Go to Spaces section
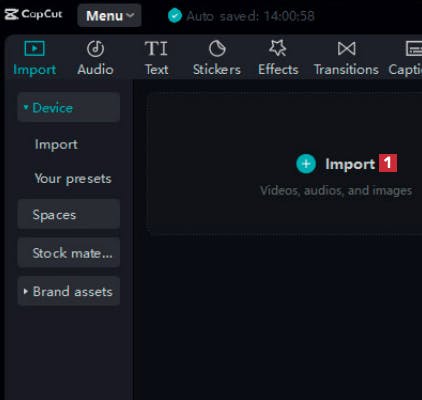 coord(69,214)
